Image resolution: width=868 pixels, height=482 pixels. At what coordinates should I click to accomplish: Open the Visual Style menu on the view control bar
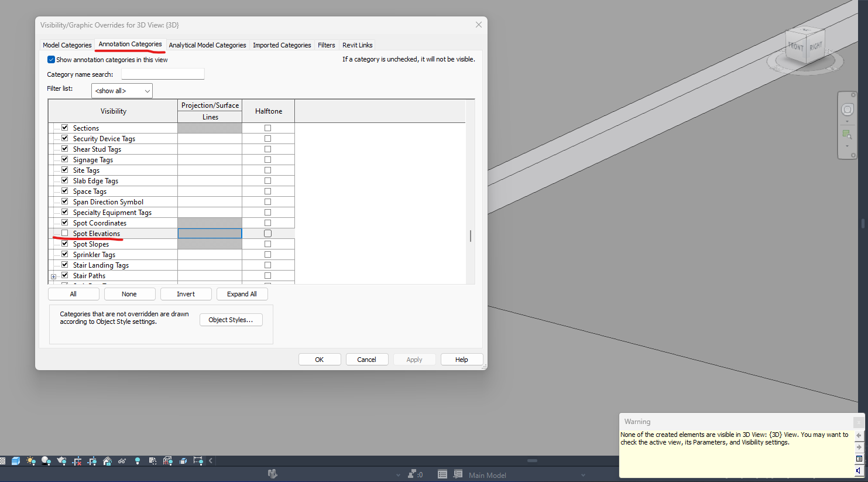point(16,462)
